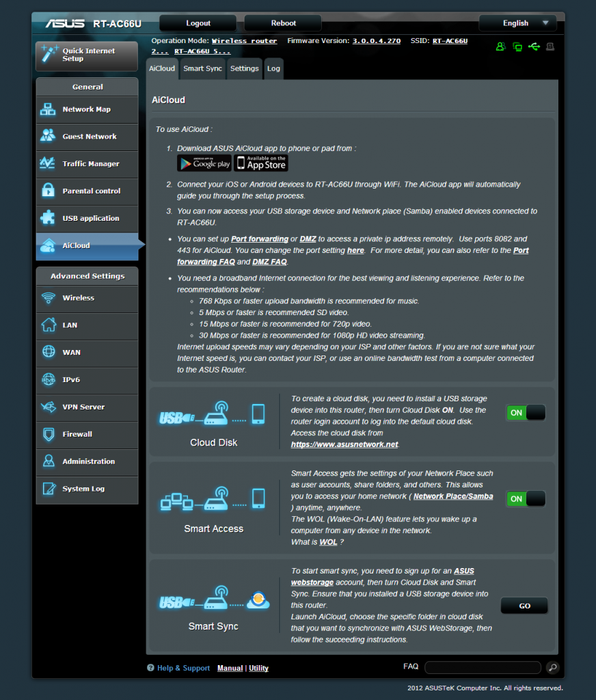This screenshot has height=700, width=596.
Task: Open Firewall settings
Action: (x=87, y=434)
